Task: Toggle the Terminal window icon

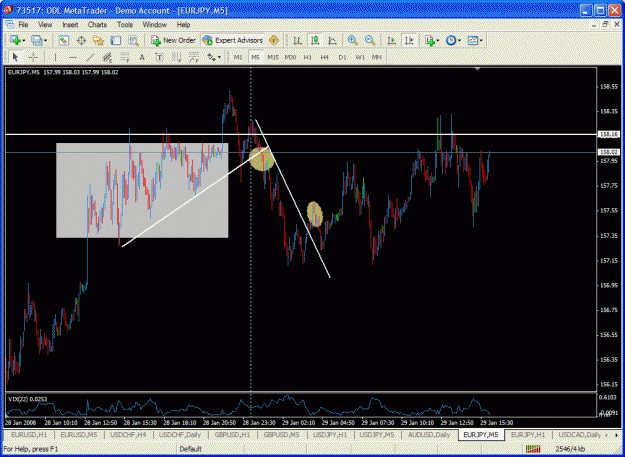Action: [116, 40]
